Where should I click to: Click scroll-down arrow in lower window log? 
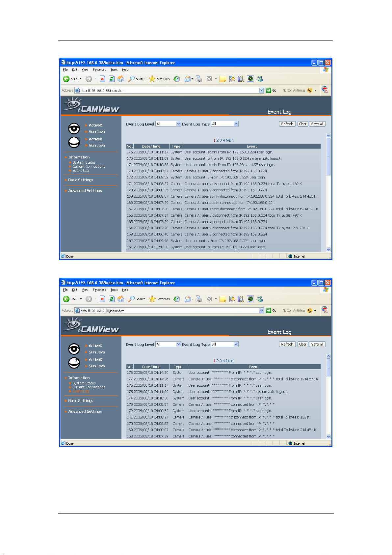point(328,436)
